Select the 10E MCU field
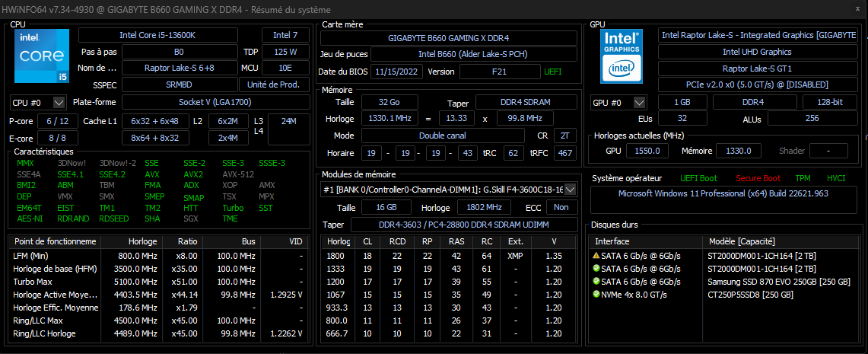The image size is (868, 354). 285,69
